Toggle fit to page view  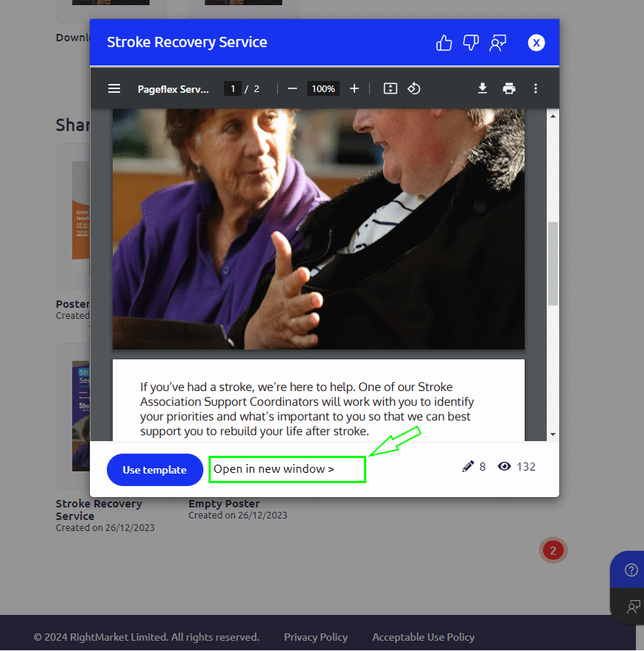(x=391, y=88)
